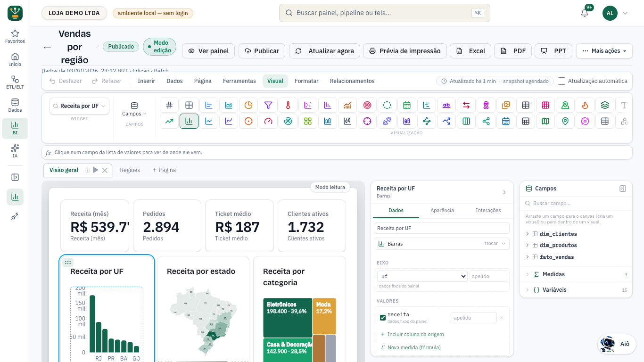
Task: Open the uf axis field dropdown
Action: (x=422, y=276)
